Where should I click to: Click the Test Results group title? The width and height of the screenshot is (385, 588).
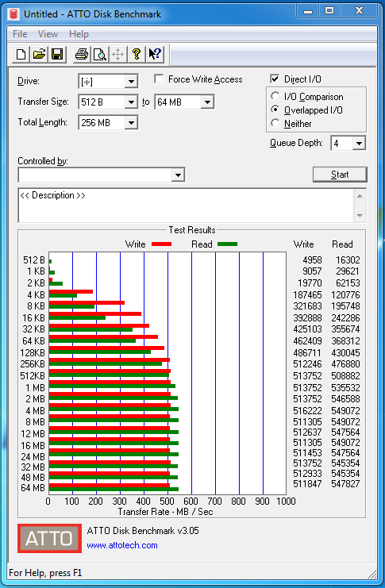pyautogui.click(x=192, y=230)
